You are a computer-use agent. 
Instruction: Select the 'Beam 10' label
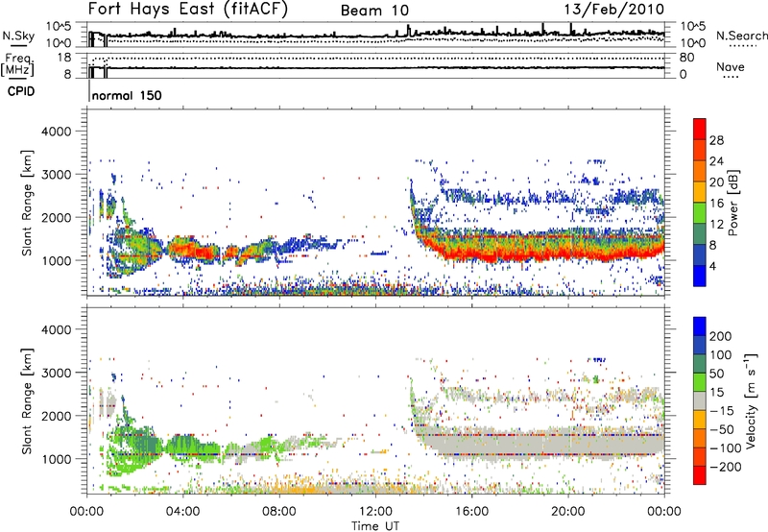[374, 11]
